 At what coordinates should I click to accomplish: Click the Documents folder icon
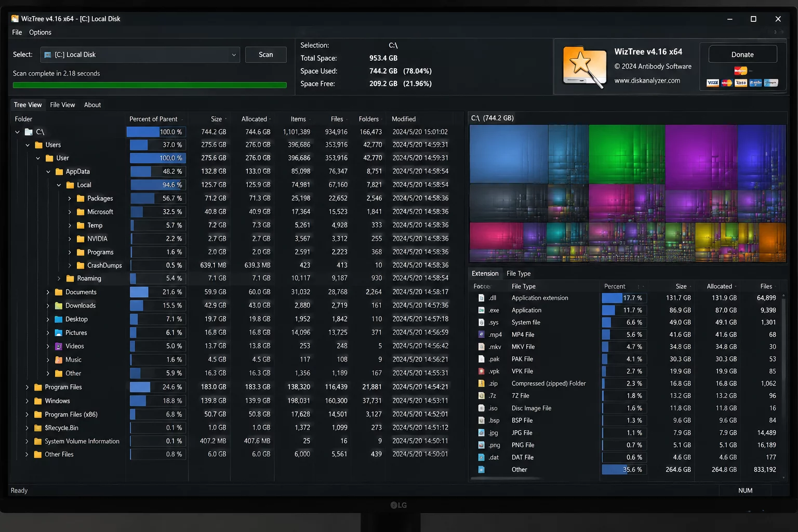coord(59,292)
